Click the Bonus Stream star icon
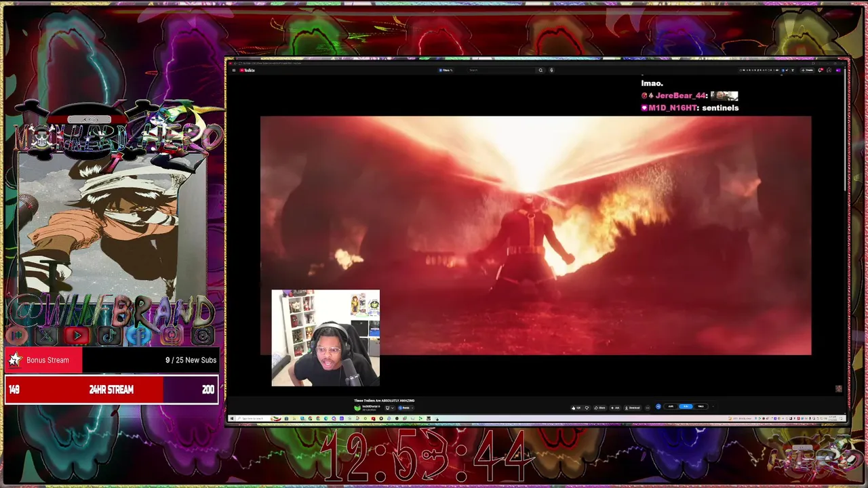The height and width of the screenshot is (488, 868). (15, 360)
